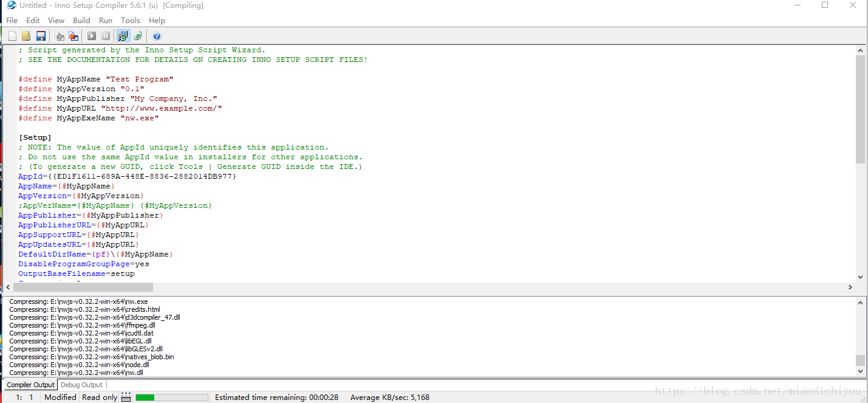Click the AppSupportURL line
868x403 pixels.
point(78,235)
